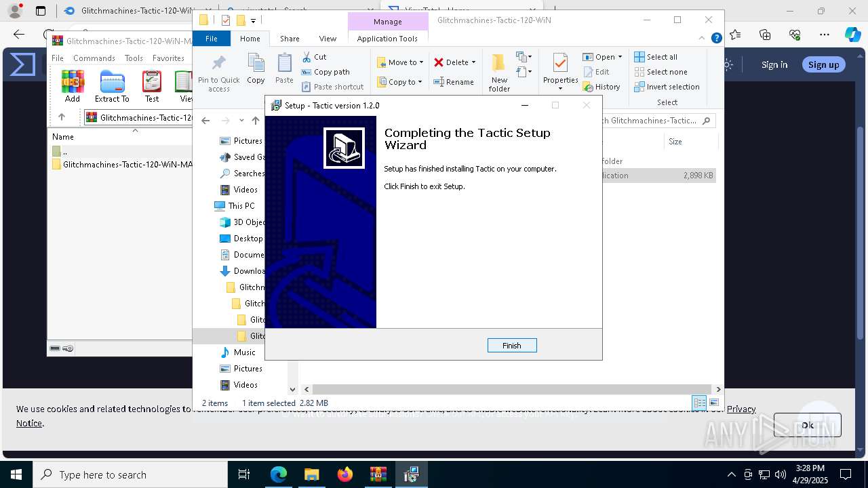Open browser Favorites star icon
Image resolution: width=868 pixels, height=488 pixels.
(736, 35)
